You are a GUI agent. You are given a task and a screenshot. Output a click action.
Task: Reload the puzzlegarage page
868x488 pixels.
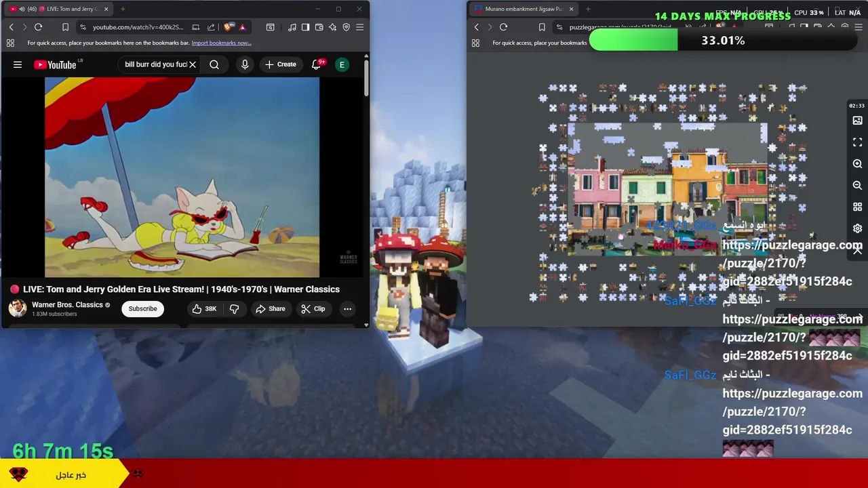(503, 27)
